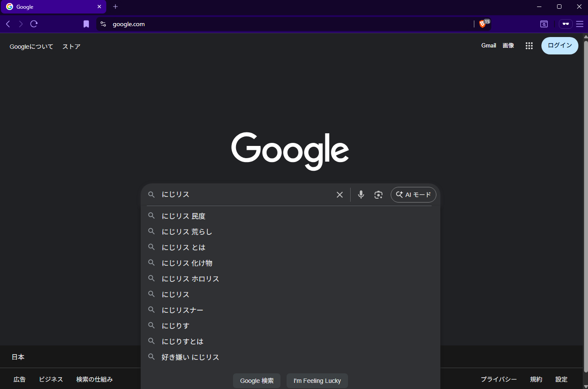Screen dimensions: 588x389
Task: Select the Google browser tab
Action: coord(53,7)
